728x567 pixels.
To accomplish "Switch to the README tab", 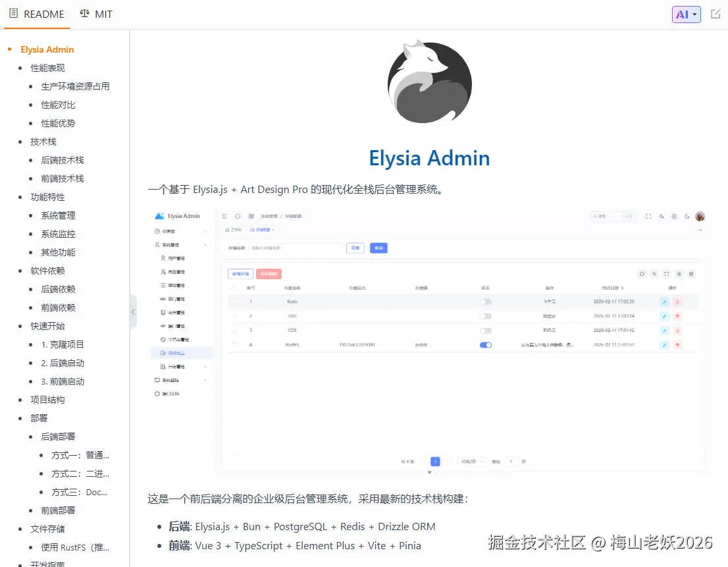I will click(x=37, y=14).
